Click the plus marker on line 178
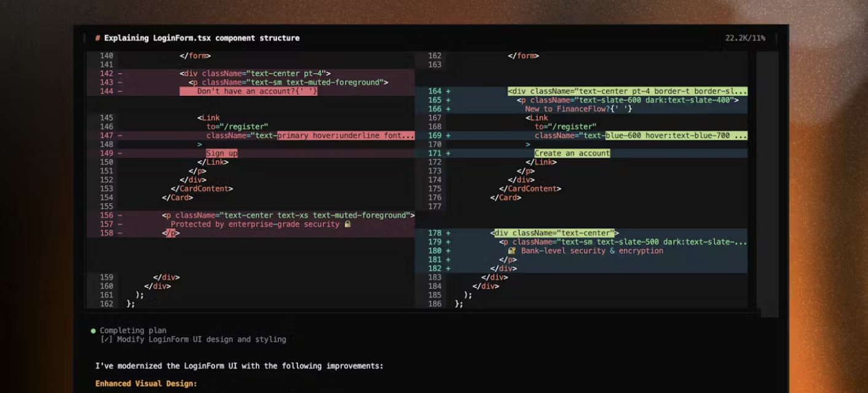Viewport: 868px width, 393px height. [448, 233]
